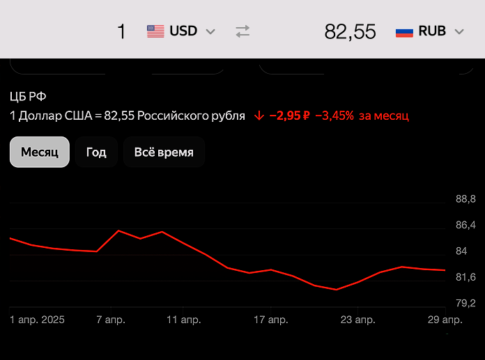Expand the RUB currency chevron
Image resolution: width=485 pixels, height=360 pixels.
(459, 32)
